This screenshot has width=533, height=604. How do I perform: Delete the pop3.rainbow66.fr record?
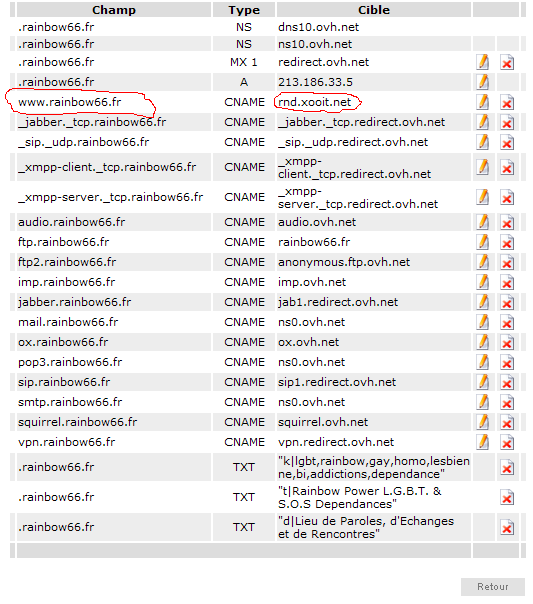click(x=507, y=362)
